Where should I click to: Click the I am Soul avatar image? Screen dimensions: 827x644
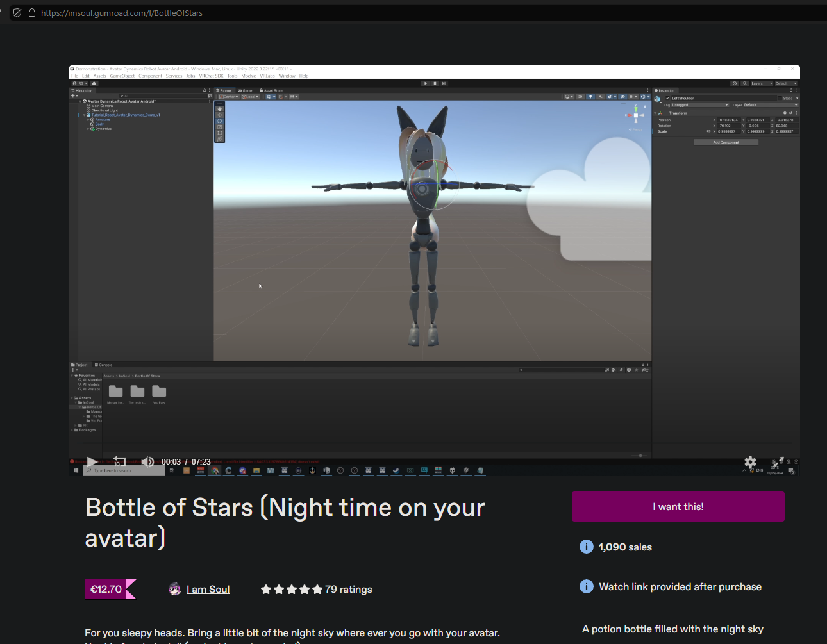pos(174,590)
